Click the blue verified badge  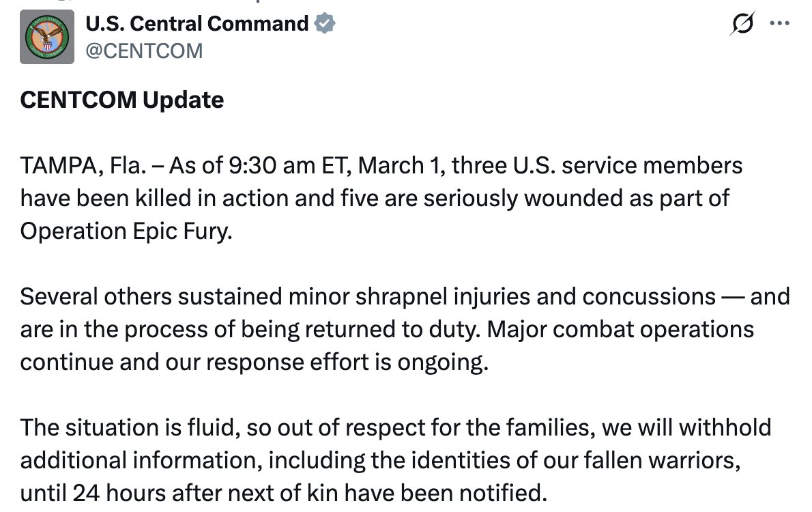pos(325,24)
